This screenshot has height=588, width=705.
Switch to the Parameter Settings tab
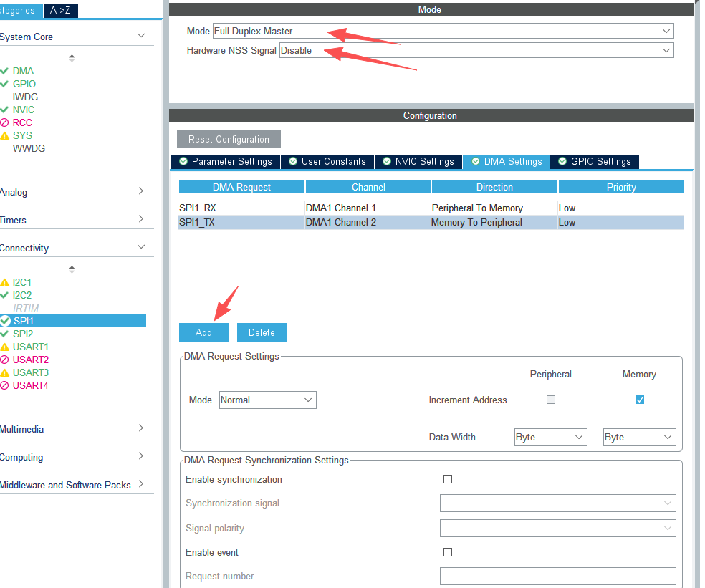tap(226, 162)
